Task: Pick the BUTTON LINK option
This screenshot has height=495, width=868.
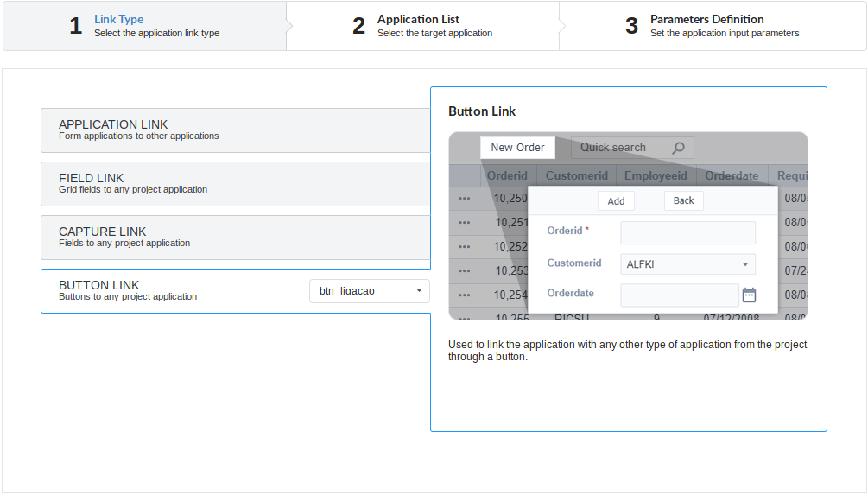Action: 173,291
